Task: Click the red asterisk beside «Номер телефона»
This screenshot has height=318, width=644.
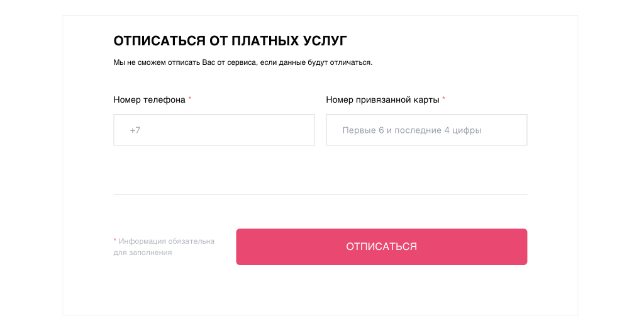Action: tap(190, 99)
